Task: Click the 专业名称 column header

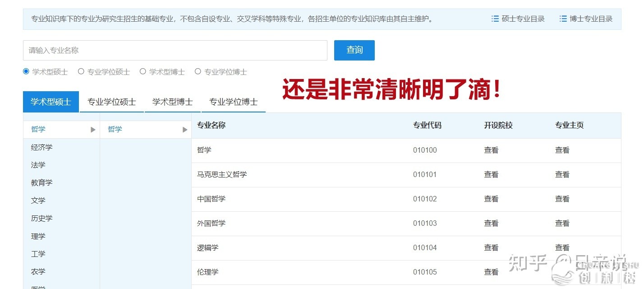Action: [x=212, y=125]
